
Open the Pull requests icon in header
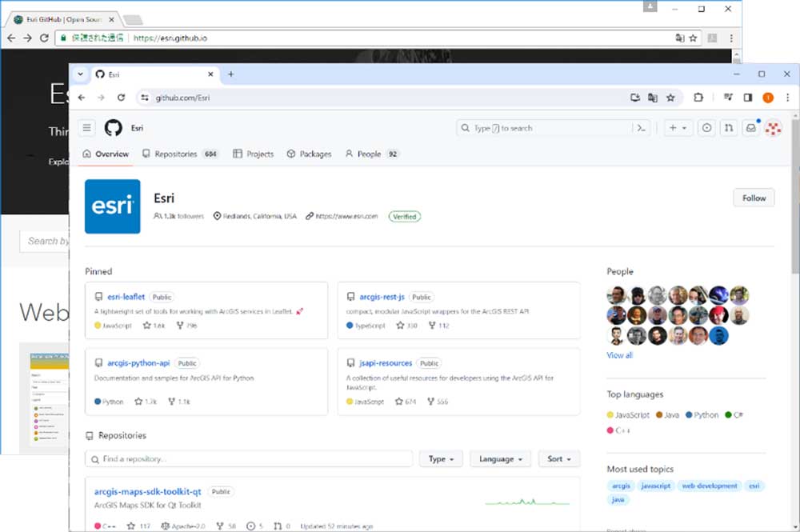click(x=728, y=128)
